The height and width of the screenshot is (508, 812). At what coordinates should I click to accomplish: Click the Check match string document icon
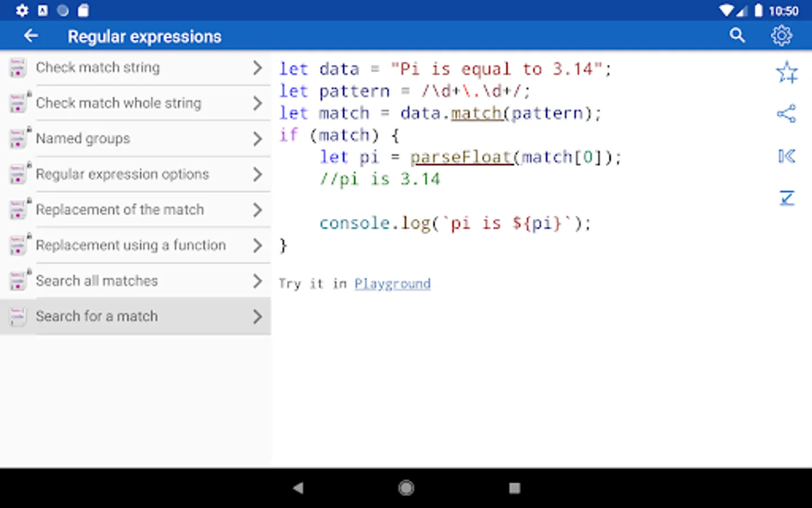[x=17, y=68]
